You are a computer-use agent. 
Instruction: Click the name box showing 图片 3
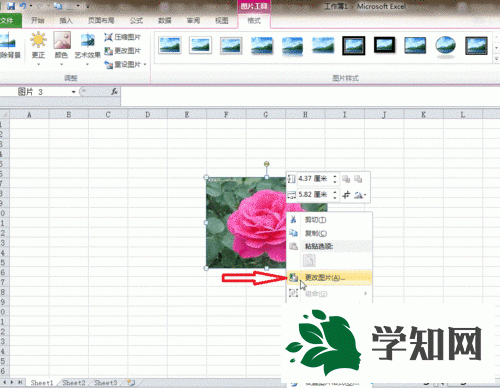[35, 92]
